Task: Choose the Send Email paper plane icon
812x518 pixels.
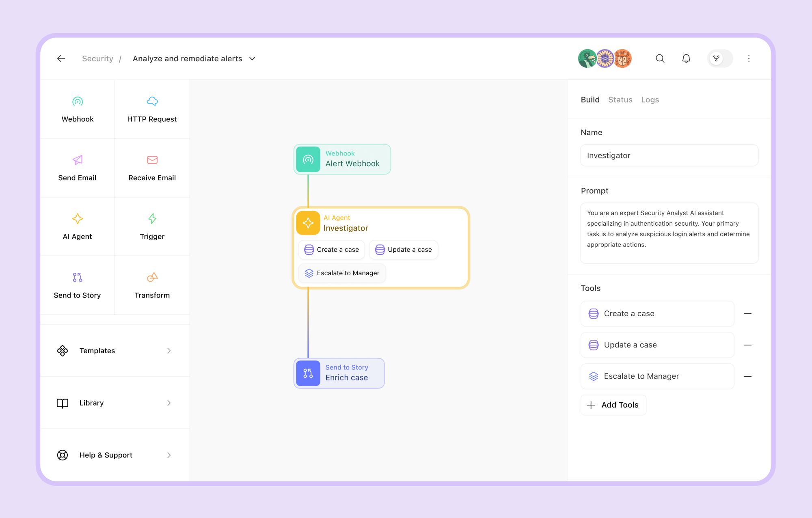Action: (x=78, y=160)
